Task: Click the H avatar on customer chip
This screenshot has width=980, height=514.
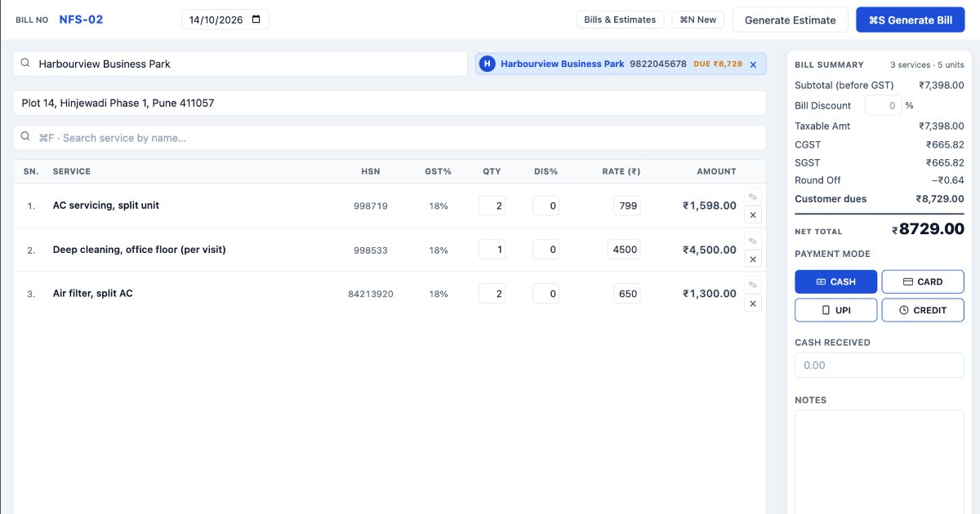Action: pos(488,64)
